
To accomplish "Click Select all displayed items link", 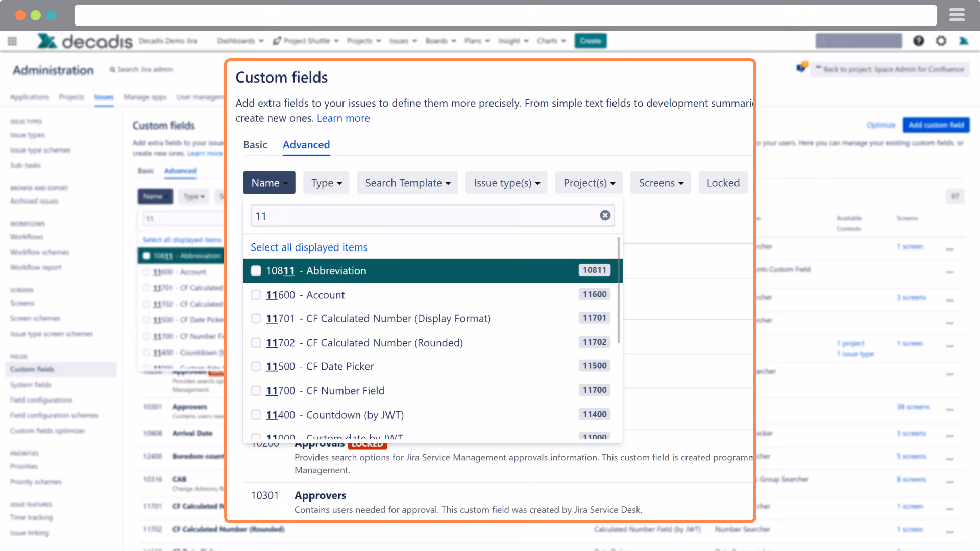I will point(309,247).
